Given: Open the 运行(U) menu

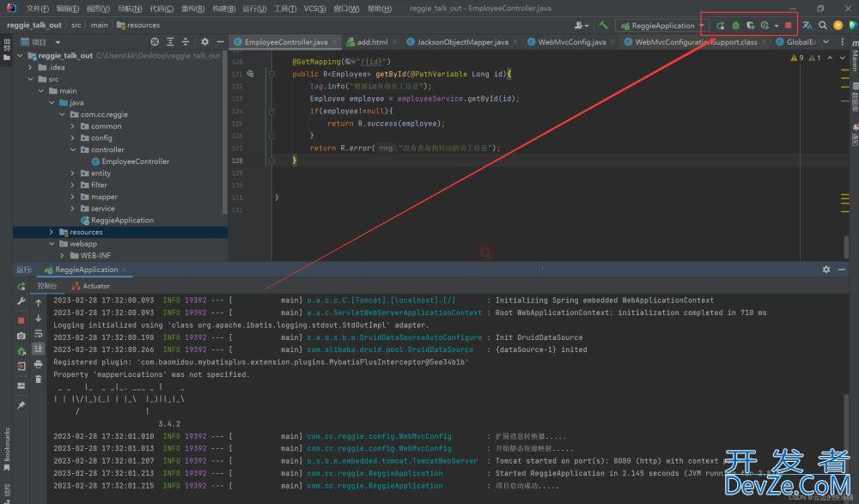Looking at the screenshot, I should pos(254,9).
